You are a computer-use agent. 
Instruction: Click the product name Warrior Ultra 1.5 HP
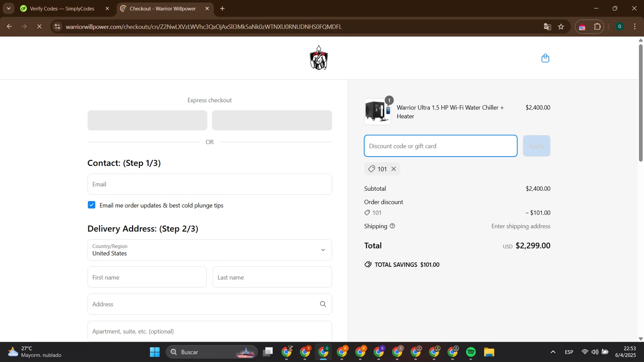(450, 112)
